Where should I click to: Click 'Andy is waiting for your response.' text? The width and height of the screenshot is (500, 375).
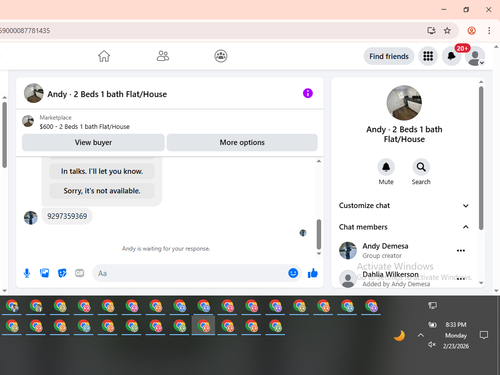[x=166, y=249]
